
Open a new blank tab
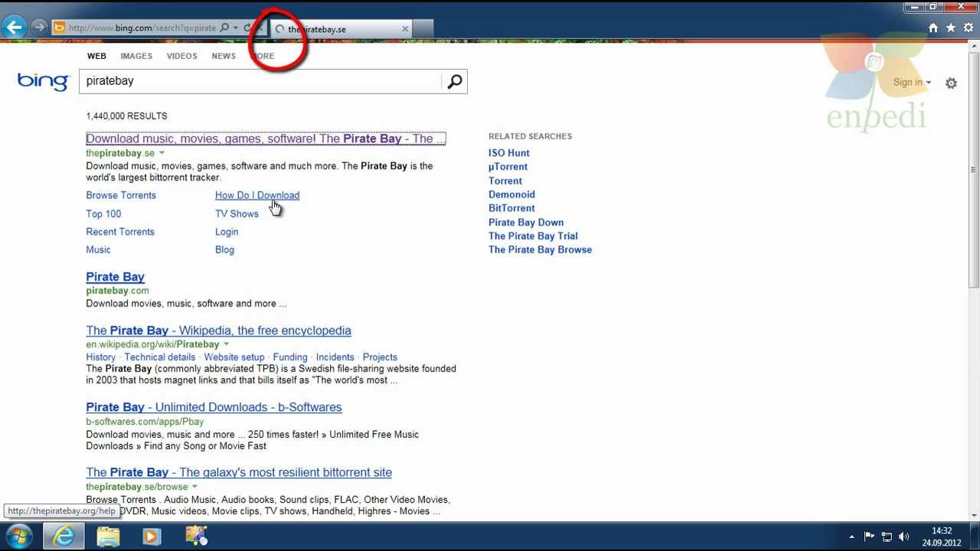[x=424, y=29]
